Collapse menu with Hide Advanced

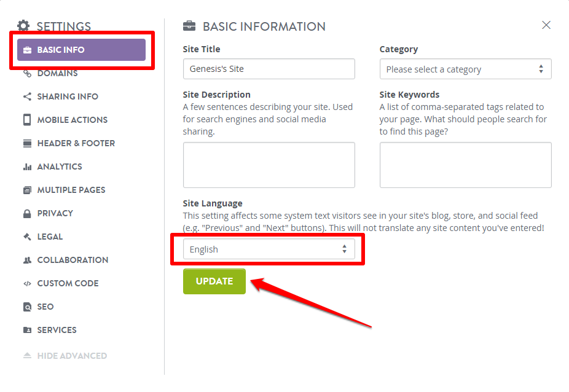(x=65, y=356)
